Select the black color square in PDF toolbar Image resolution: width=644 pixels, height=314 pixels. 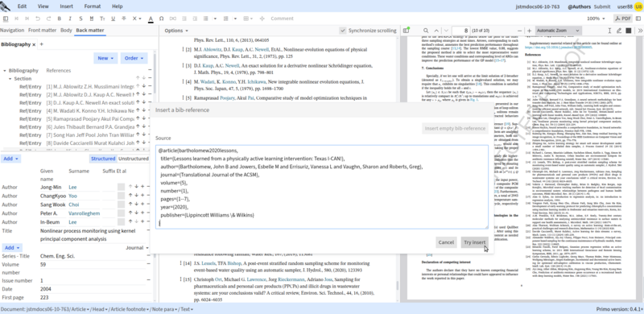(629, 31)
